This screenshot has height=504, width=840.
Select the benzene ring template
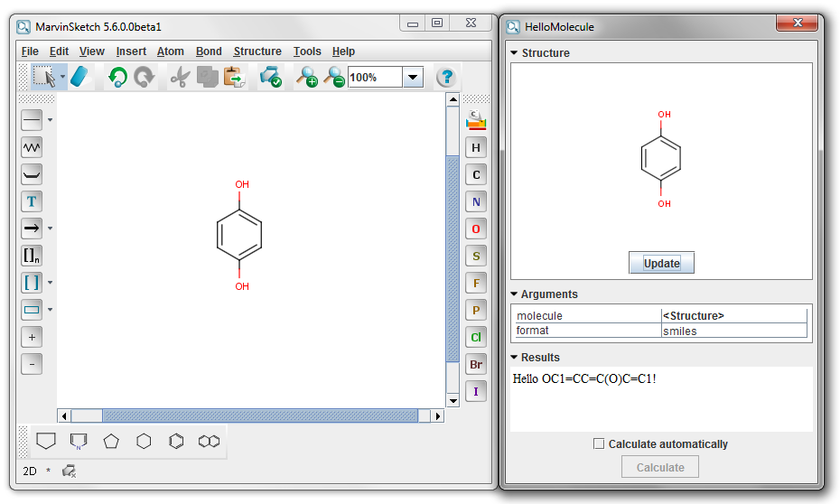point(177,442)
